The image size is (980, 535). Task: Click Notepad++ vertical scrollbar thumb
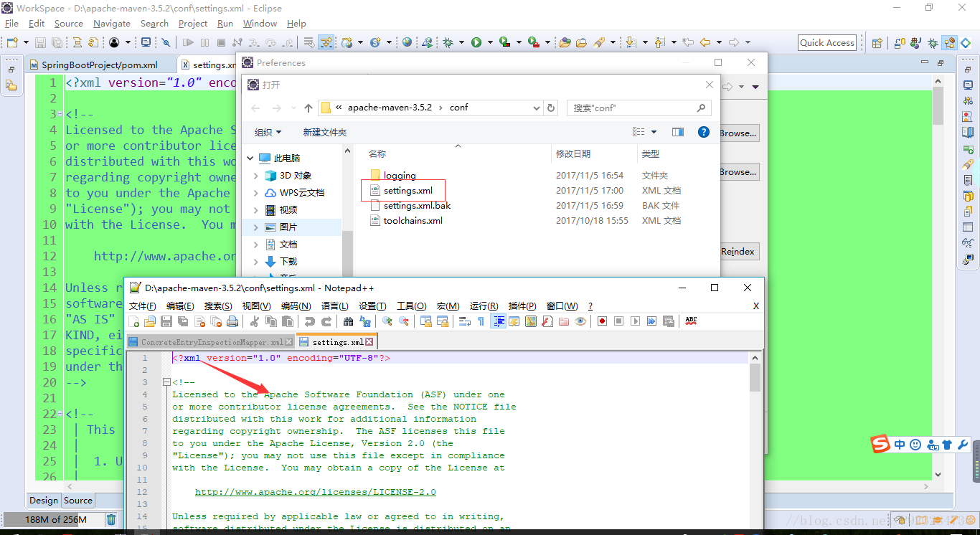coord(755,377)
